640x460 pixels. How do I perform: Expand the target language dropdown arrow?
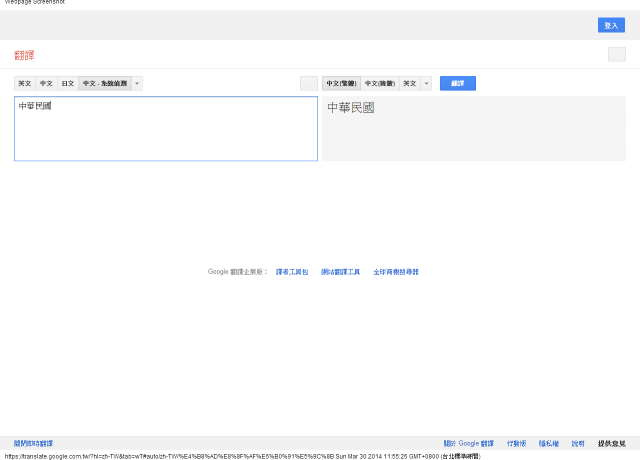point(427,83)
